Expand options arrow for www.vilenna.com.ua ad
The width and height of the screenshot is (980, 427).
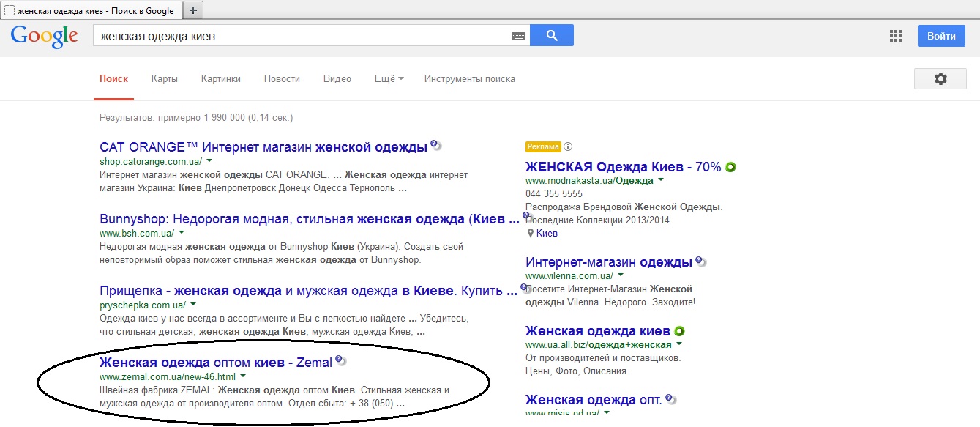(621, 275)
